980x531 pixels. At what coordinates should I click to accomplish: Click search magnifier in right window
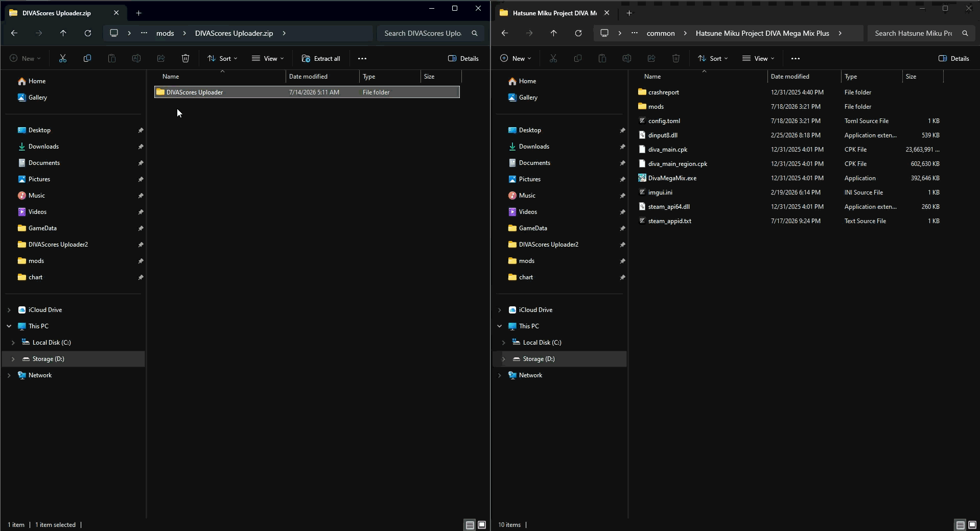point(965,33)
